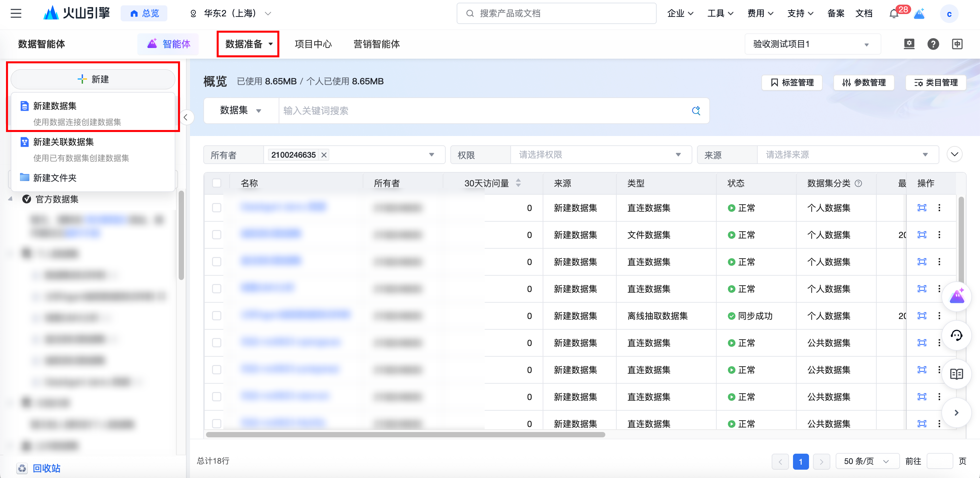Open the help question mark icon

pos(933,44)
